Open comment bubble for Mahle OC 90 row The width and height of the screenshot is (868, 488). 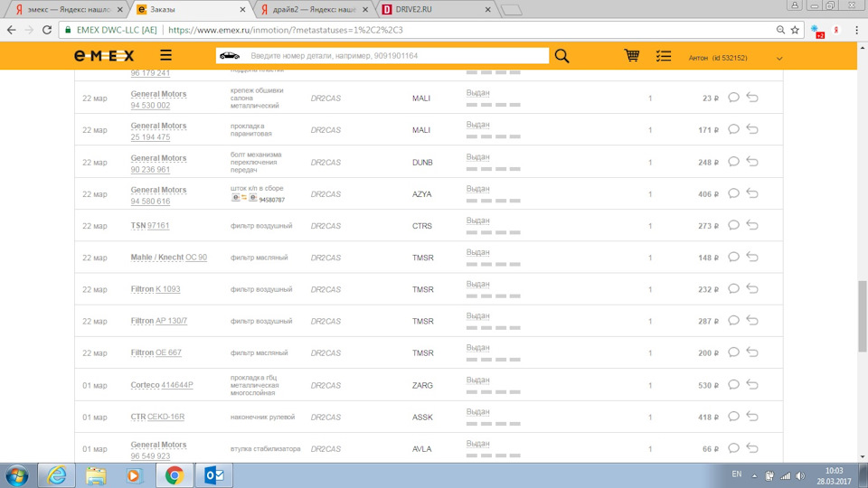(x=733, y=257)
